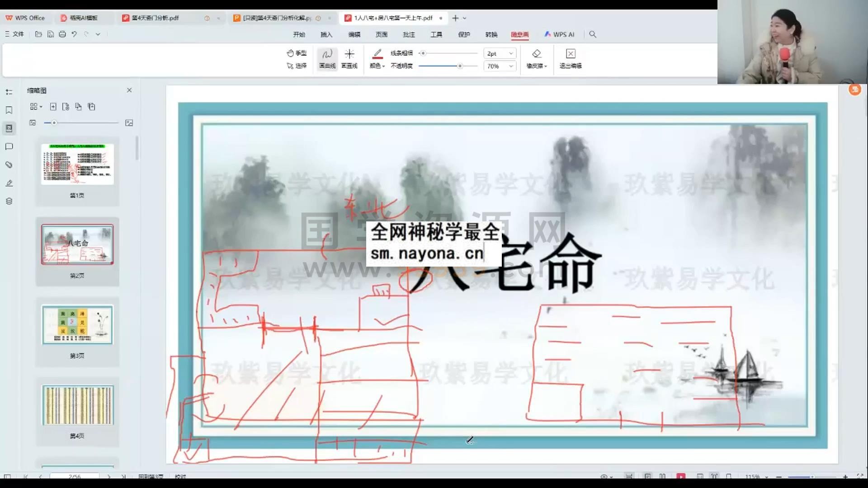
Task: Expand the quick access toolbar chevron
Action: click(x=98, y=34)
